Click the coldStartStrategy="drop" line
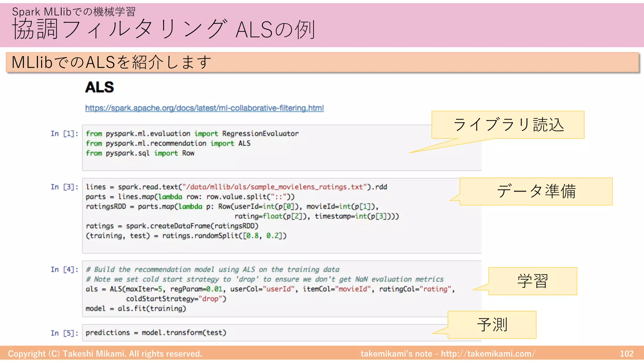 [176, 299]
